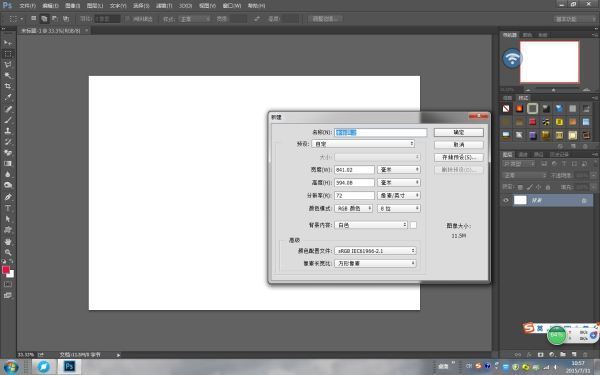Image resolution: width=600 pixels, height=375 pixels.
Task: Open 编辑(E) menu
Action: pyautogui.click(x=51, y=6)
